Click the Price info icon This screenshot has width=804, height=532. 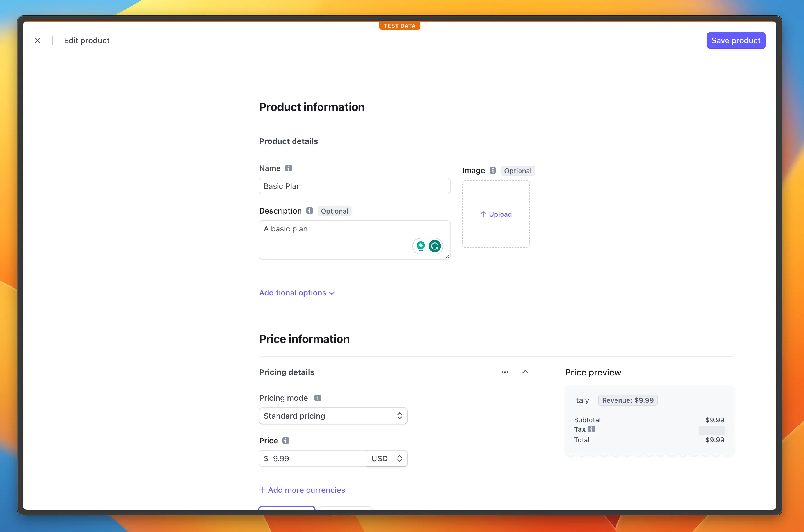(286, 441)
